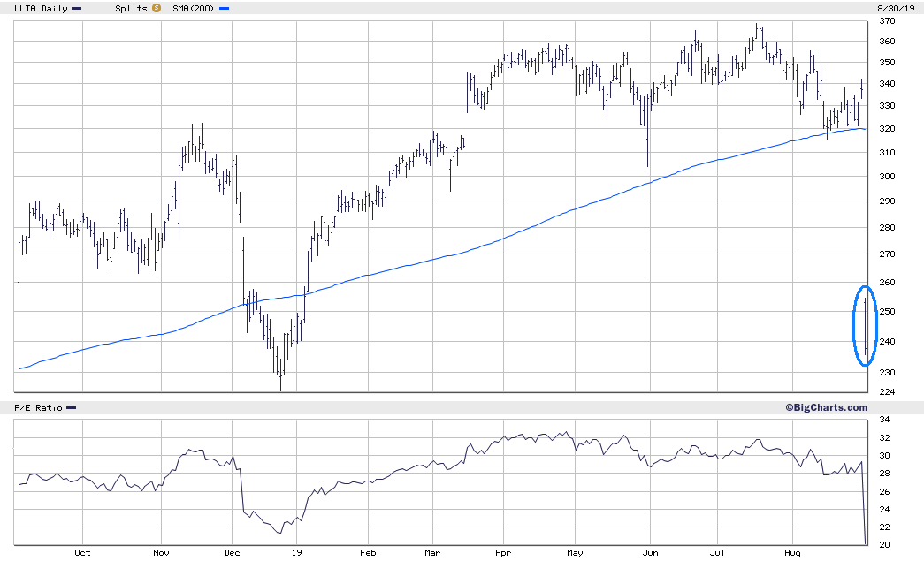Click the 19 year label on axis

point(296,553)
